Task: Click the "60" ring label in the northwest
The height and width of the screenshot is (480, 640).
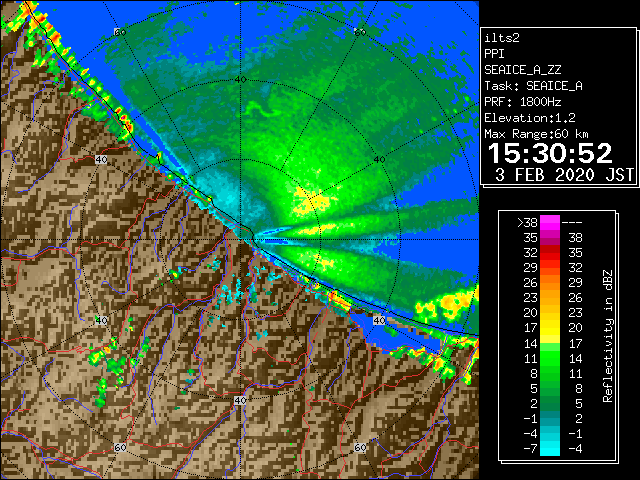Action: [x=120, y=32]
